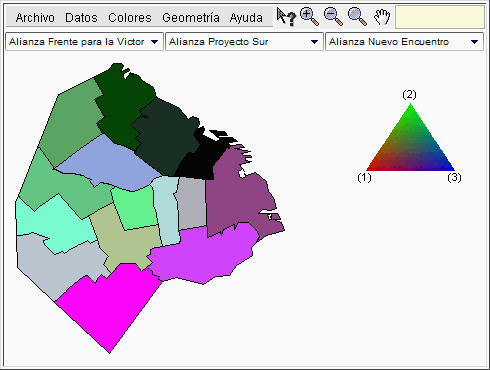This screenshot has height=370, width=490.
Task: Open the Archivo menu
Action: point(35,17)
